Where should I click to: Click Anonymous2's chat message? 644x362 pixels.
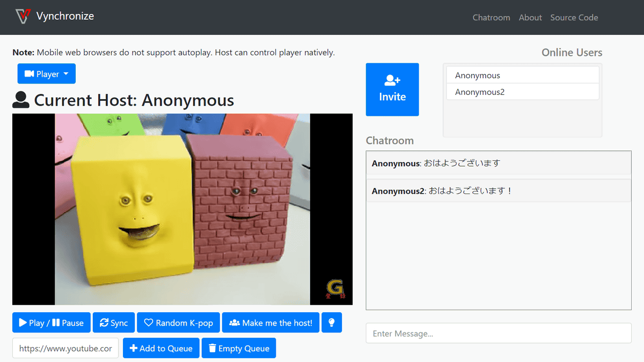pos(499,191)
